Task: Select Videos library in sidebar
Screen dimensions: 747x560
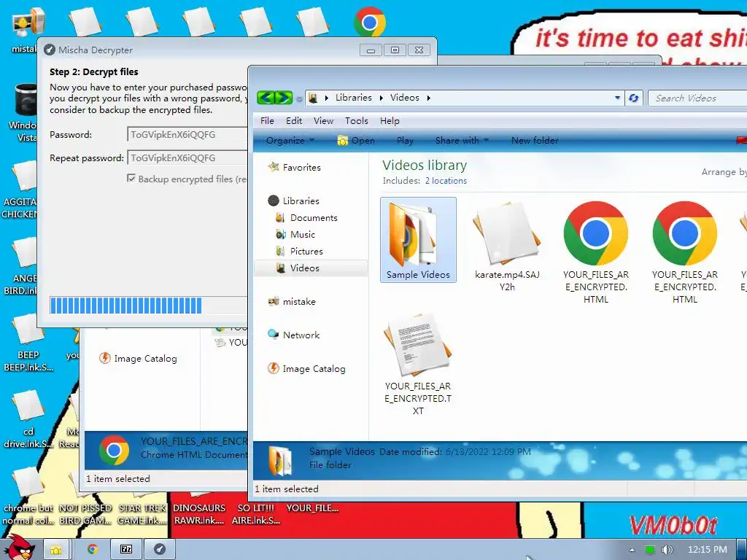Action: 311,268
